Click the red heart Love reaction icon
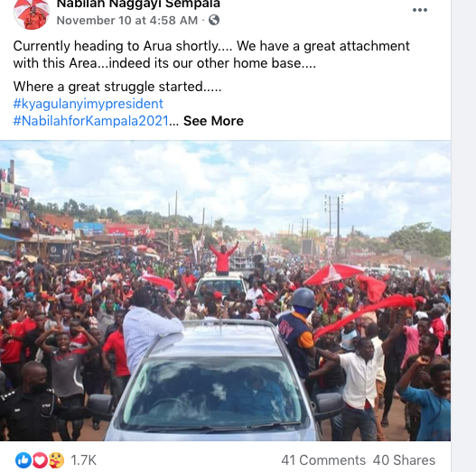476x472 pixels. [x=40, y=460]
